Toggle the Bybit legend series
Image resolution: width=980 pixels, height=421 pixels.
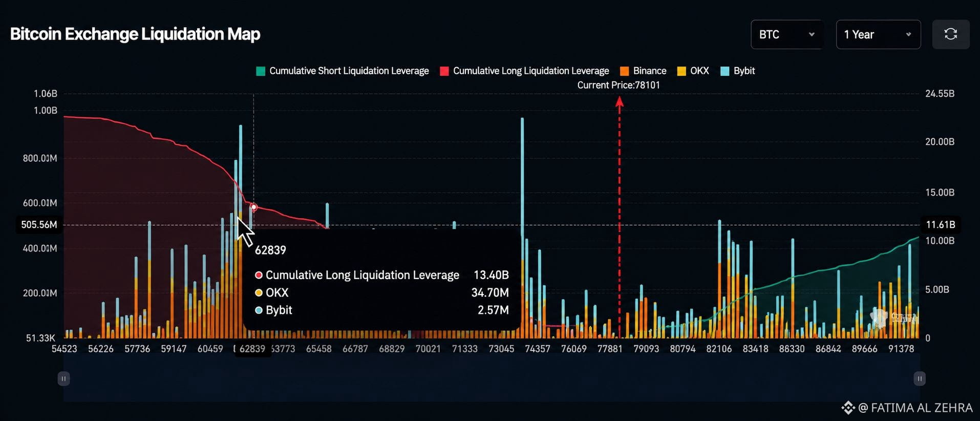click(x=737, y=71)
